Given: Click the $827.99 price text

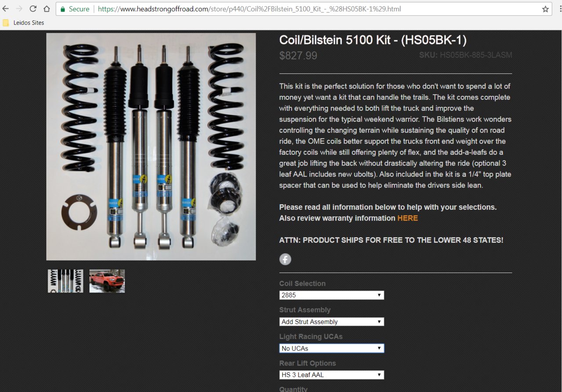Looking at the screenshot, I should [298, 56].
